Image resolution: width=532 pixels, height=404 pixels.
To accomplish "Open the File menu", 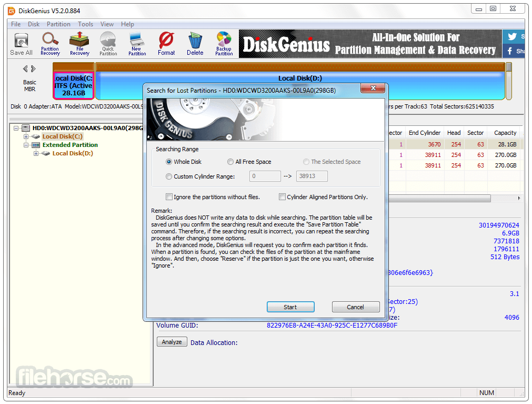I will (16, 24).
